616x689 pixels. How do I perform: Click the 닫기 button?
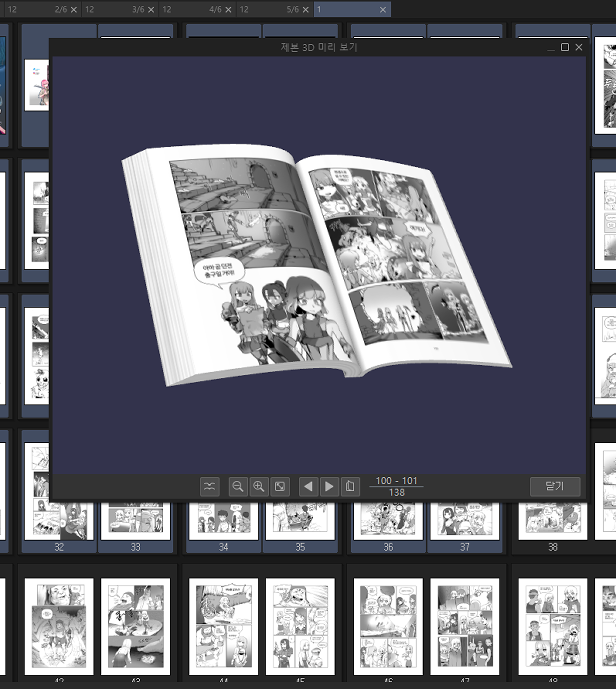coord(555,486)
